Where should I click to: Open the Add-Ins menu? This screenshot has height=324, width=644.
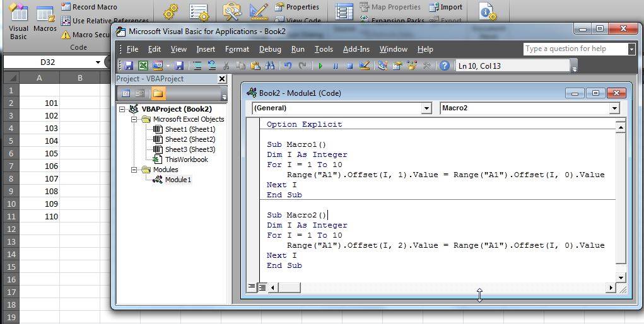tap(356, 49)
